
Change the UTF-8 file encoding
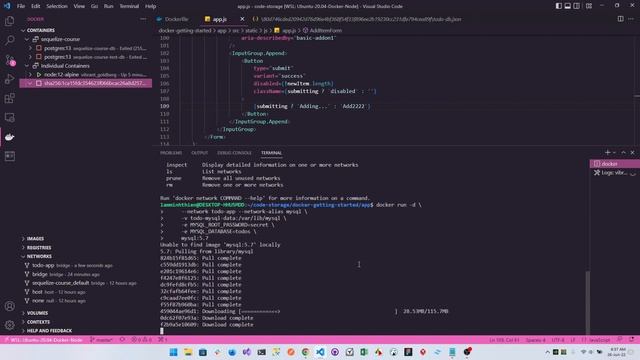558,340
